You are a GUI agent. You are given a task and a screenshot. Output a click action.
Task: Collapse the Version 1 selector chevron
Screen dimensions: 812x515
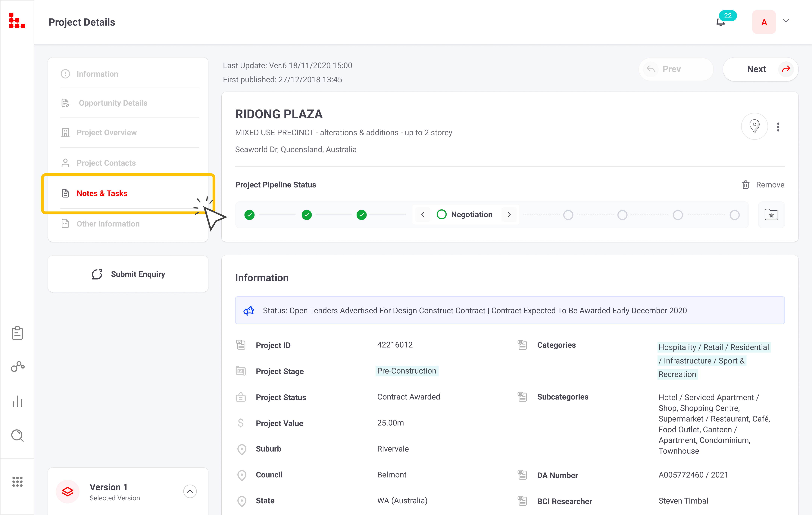[190, 491]
